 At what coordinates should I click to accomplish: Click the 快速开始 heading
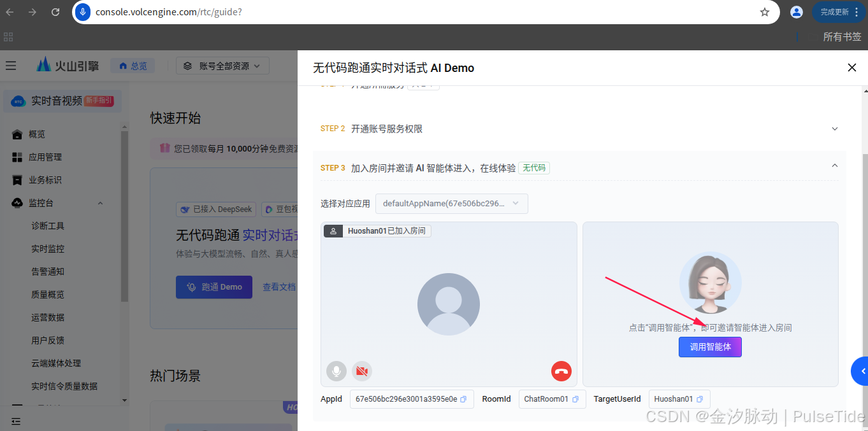(x=175, y=118)
